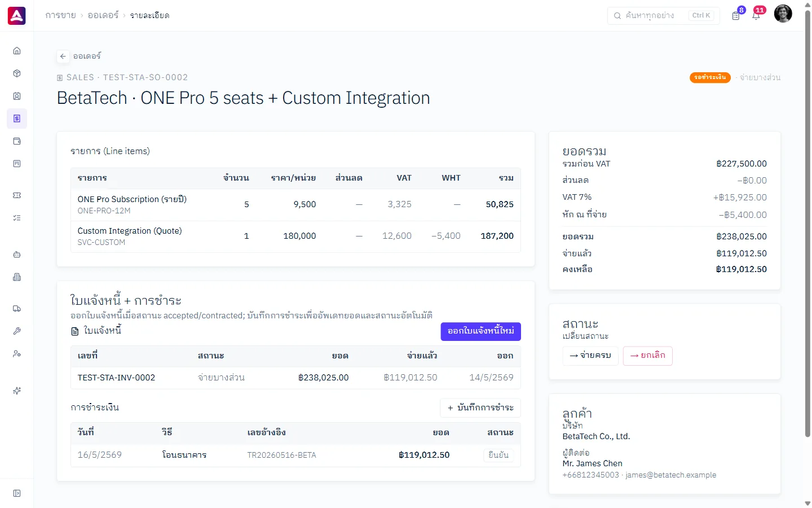
Task: Click the VAT 7% value +฿15,925.00
Action: click(x=740, y=198)
